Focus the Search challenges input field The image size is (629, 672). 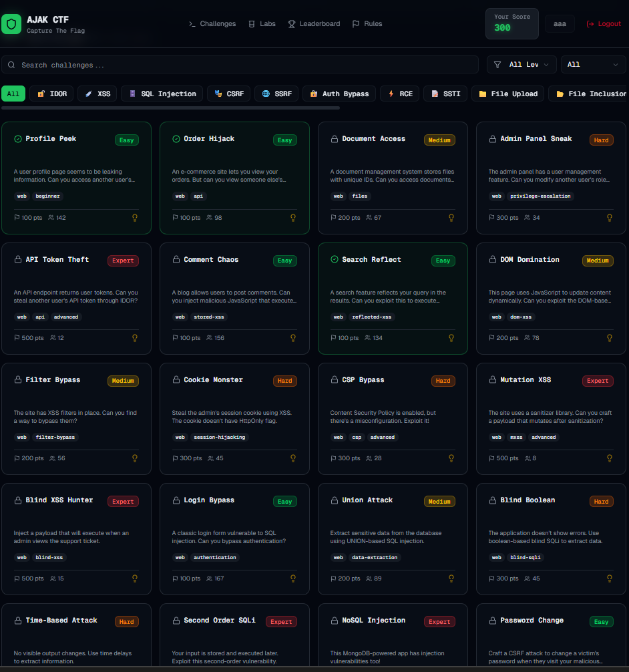(x=240, y=65)
